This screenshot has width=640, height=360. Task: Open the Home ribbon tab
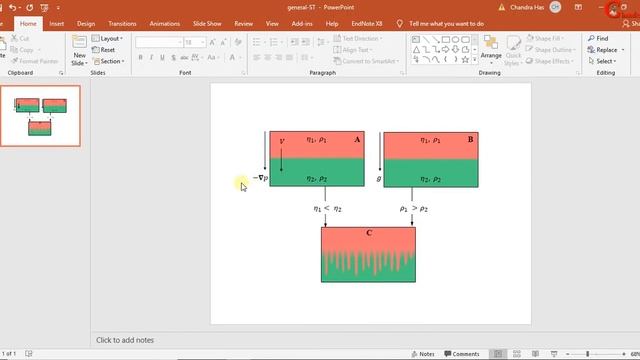tap(28, 24)
